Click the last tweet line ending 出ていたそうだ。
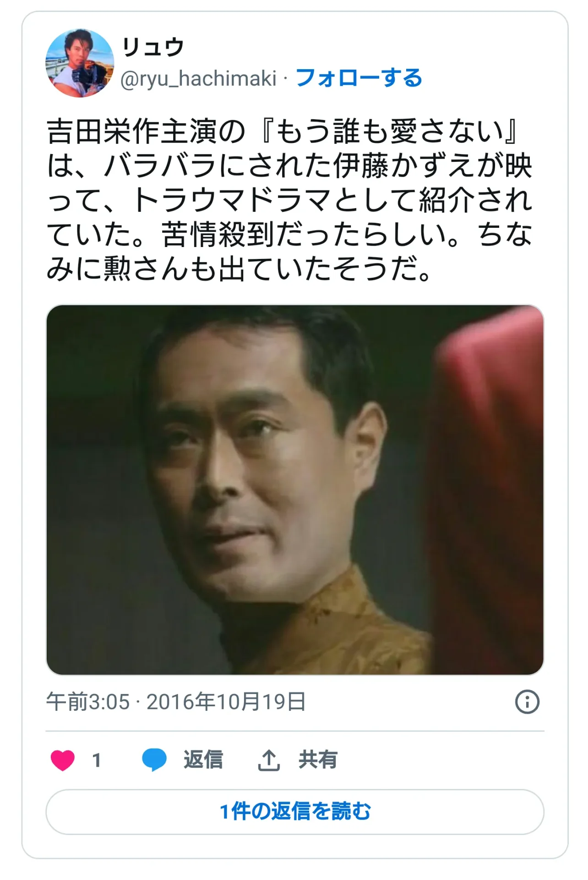The image size is (588, 880). [239, 269]
